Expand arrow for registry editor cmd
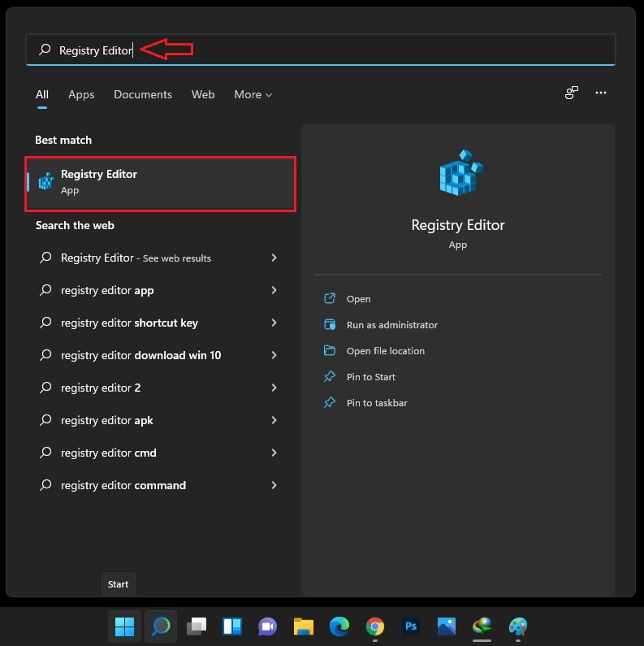The height and width of the screenshot is (646, 644). tap(274, 453)
